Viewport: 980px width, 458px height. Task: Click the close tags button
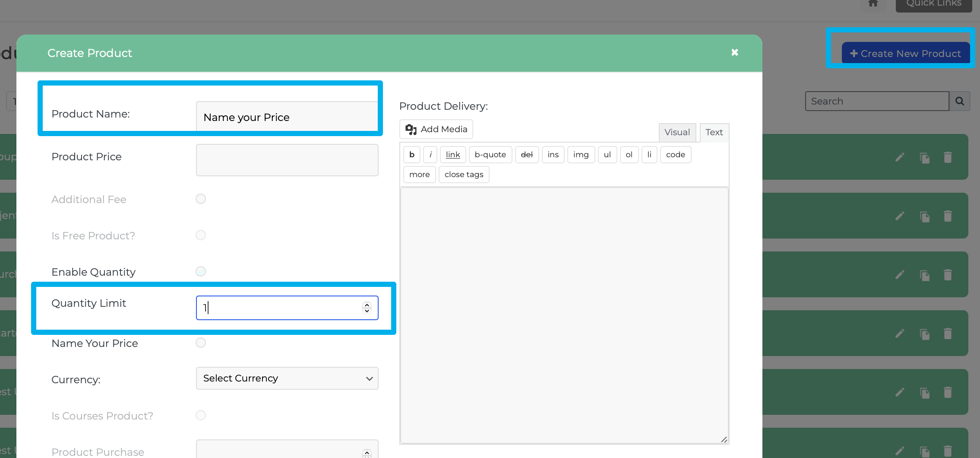(464, 175)
